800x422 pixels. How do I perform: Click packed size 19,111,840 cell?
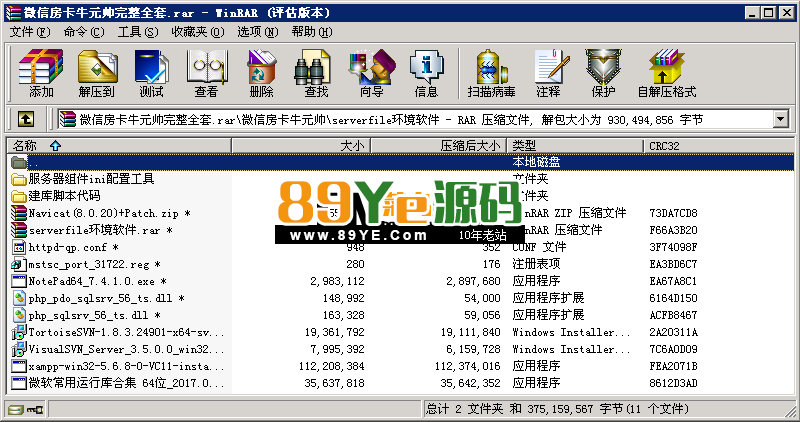(x=470, y=332)
